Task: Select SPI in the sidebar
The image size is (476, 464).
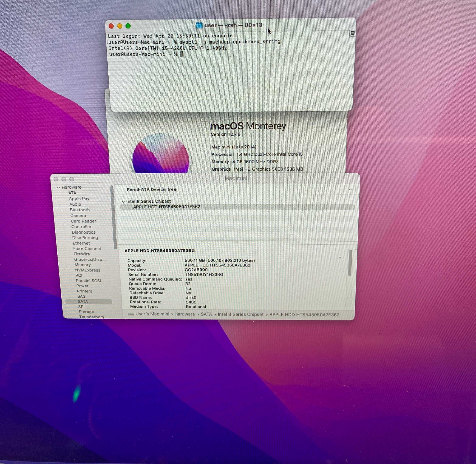Action: (81, 307)
